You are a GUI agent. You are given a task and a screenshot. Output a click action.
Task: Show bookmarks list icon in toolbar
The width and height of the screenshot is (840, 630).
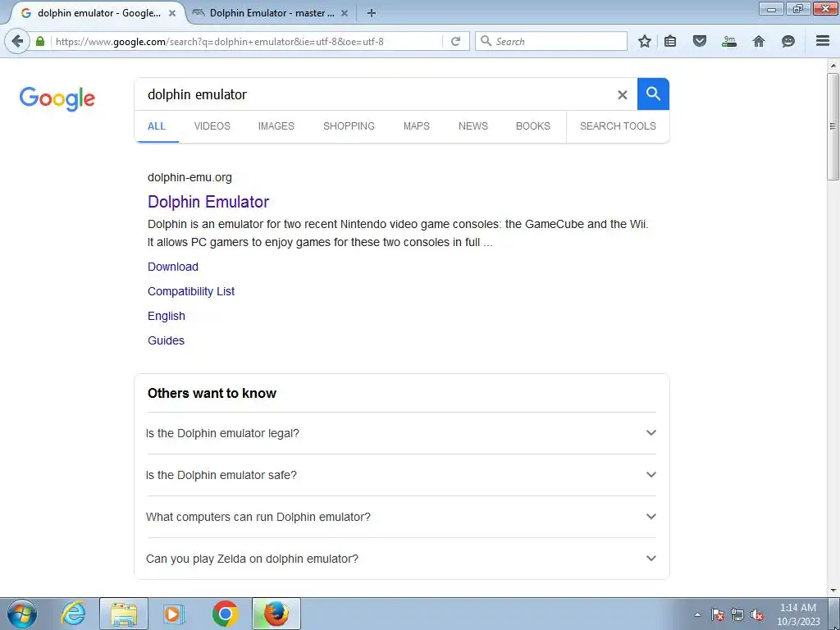(x=670, y=41)
